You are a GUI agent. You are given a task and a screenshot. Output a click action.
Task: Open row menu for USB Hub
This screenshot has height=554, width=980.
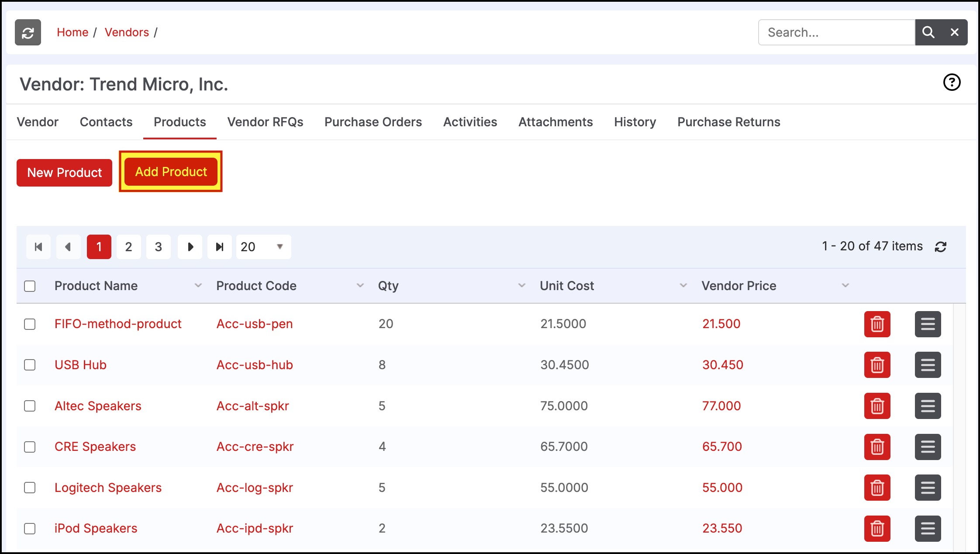pos(928,365)
